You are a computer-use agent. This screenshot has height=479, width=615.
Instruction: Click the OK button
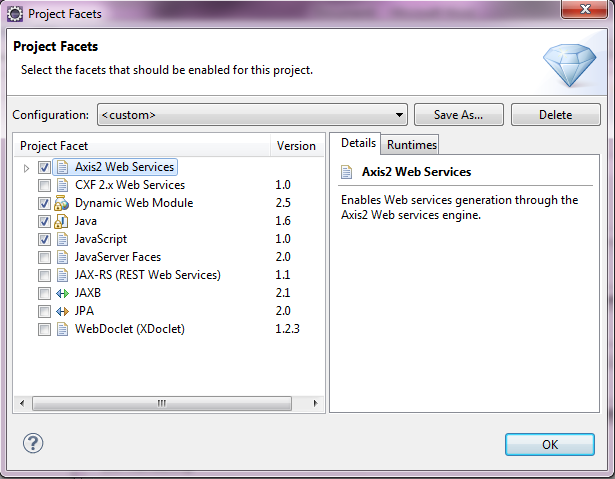point(549,444)
